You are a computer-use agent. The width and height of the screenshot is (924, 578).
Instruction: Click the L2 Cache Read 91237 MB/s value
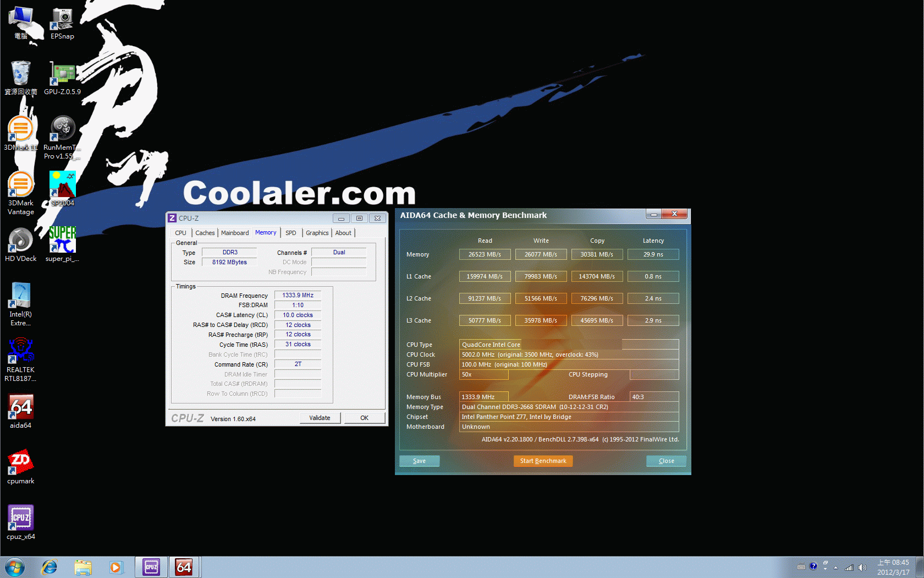tap(485, 298)
